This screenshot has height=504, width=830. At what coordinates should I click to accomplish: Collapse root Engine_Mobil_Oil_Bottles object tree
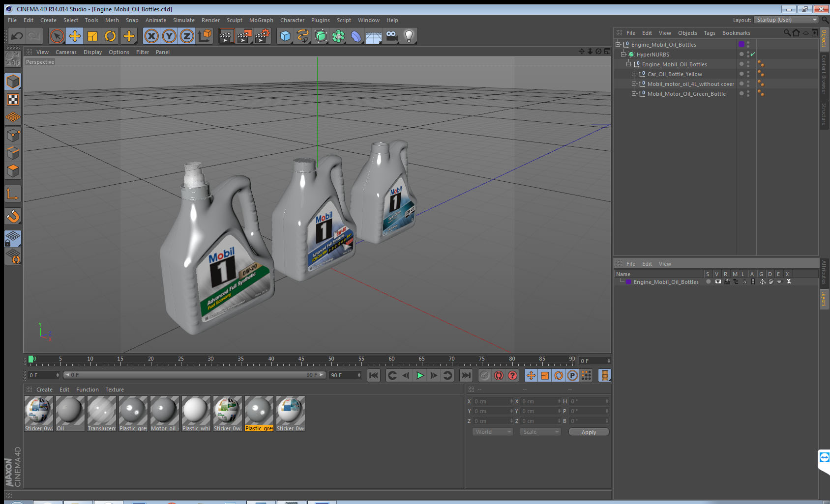(618, 44)
